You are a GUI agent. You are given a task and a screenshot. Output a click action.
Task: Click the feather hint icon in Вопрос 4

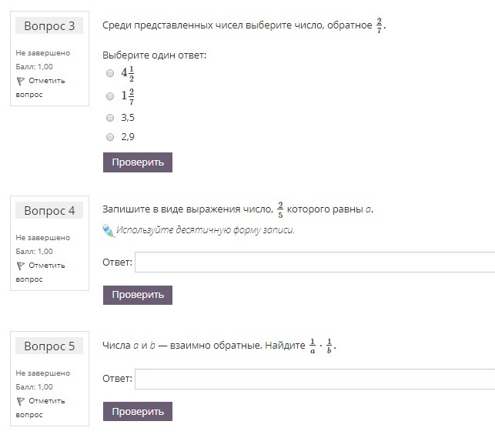(x=108, y=230)
